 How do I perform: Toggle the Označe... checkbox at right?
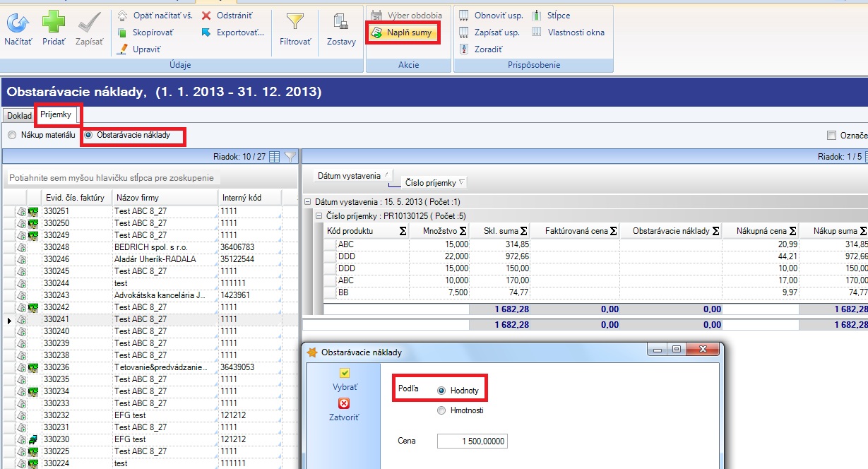pos(831,135)
